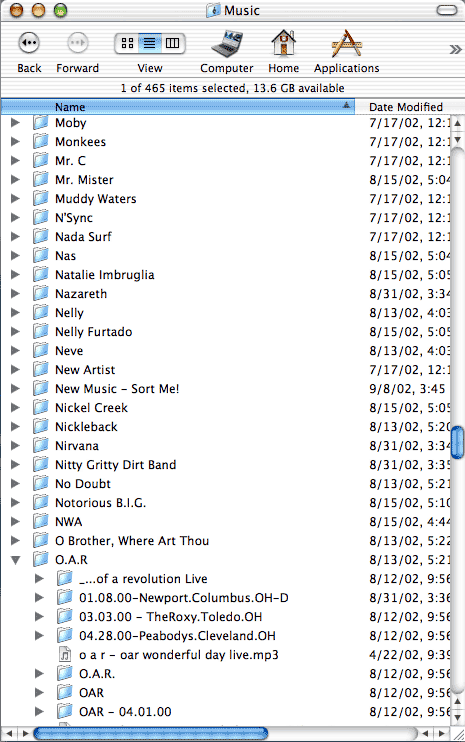Viewport: 465px width, 742px height.
Task: Select the Nickleback folder icon
Action: coord(41,426)
